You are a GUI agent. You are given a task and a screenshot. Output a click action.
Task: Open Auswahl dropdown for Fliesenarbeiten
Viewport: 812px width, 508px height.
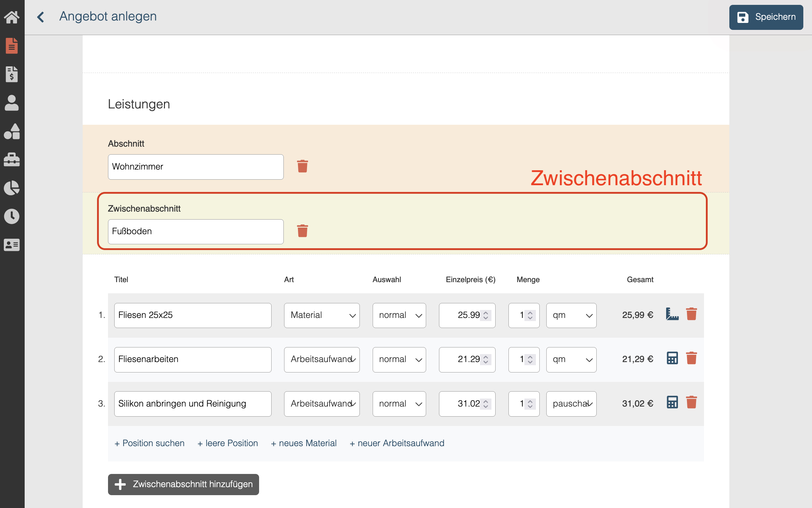point(399,359)
